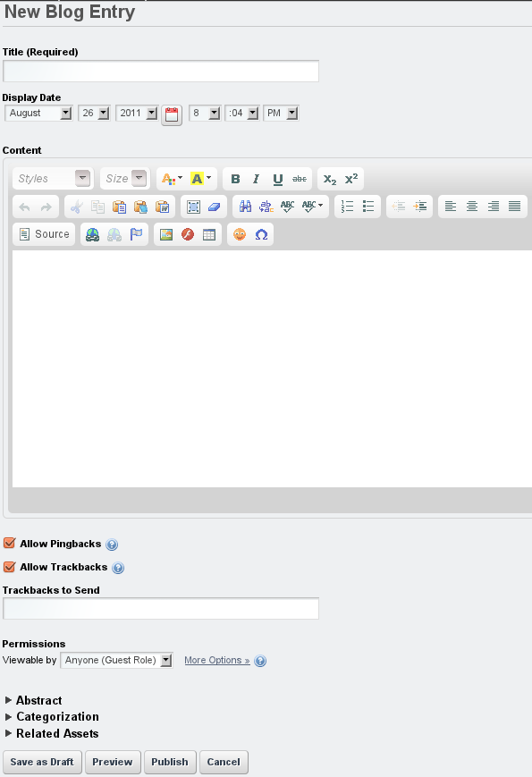Image resolution: width=532 pixels, height=777 pixels.
Task: Toggle underline formatting
Action: pos(277,179)
